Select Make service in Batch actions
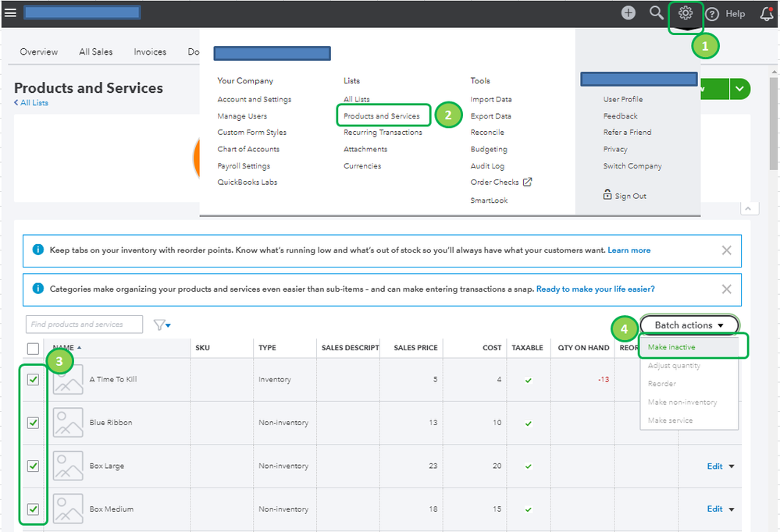Screen dimensions: 780x532 [x=670, y=420]
